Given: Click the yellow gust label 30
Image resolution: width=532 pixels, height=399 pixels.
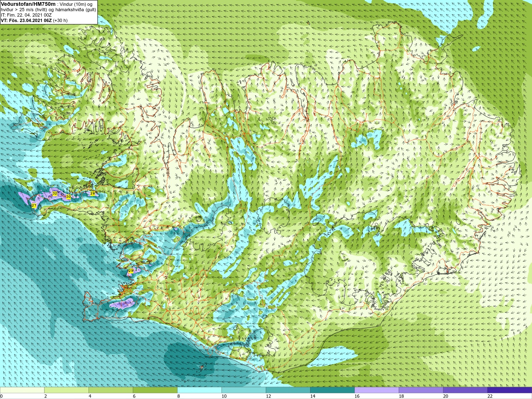Looking at the screenshot, I should tap(68, 197).
